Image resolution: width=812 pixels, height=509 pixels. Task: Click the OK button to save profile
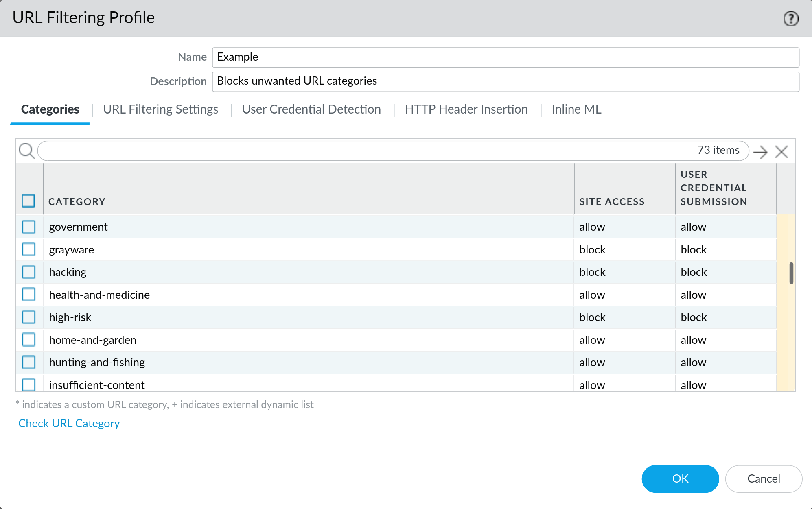click(x=680, y=478)
